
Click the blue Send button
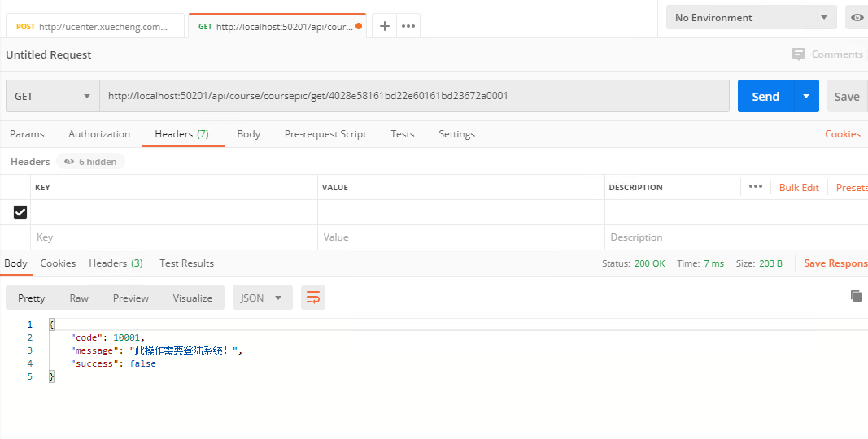click(765, 96)
